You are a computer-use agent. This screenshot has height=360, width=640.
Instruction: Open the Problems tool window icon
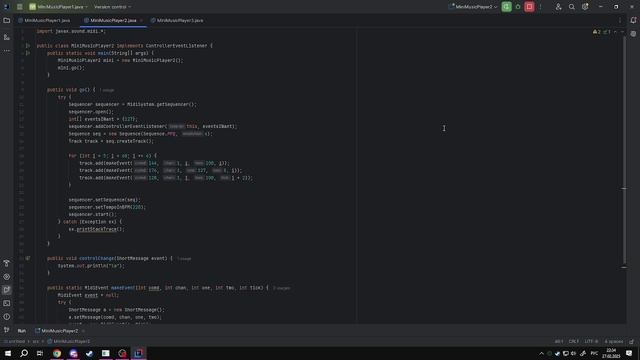tap(7, 317)
